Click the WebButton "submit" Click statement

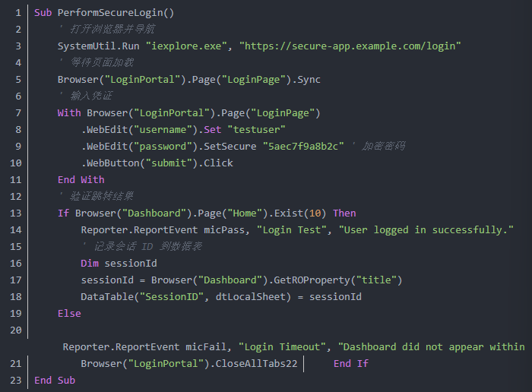(x=157, y=163)
